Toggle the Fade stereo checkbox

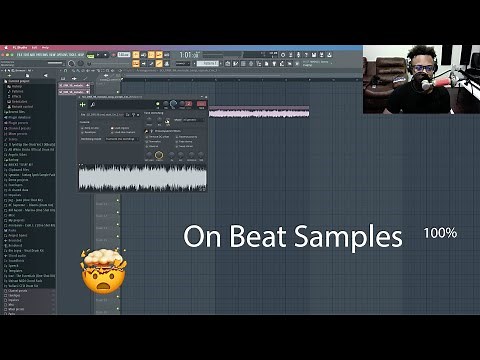(x=184, y=141)
